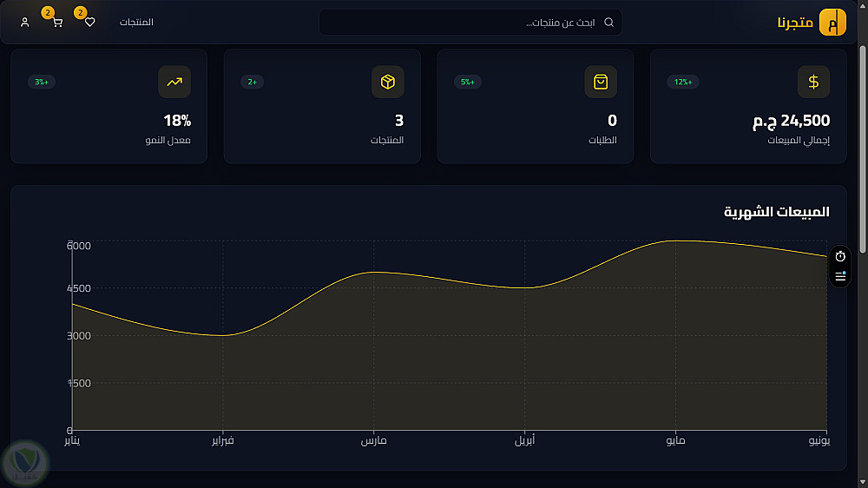Click the الطلبات card label

602,140
